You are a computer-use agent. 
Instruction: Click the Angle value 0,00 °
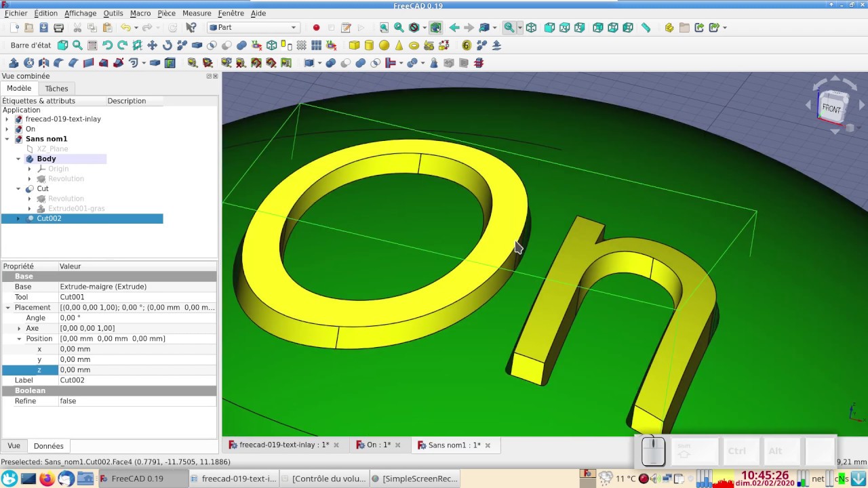click(x=137, y=318)
